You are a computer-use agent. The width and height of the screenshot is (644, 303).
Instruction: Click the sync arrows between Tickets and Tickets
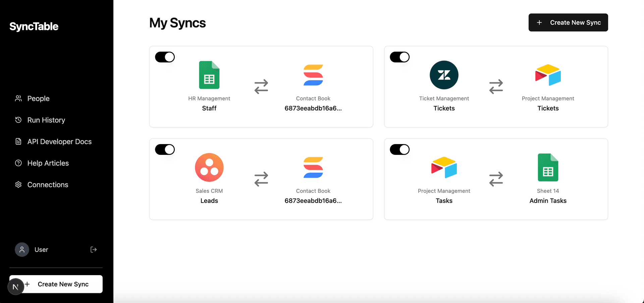pyautogui.click(x=496, y=87)
